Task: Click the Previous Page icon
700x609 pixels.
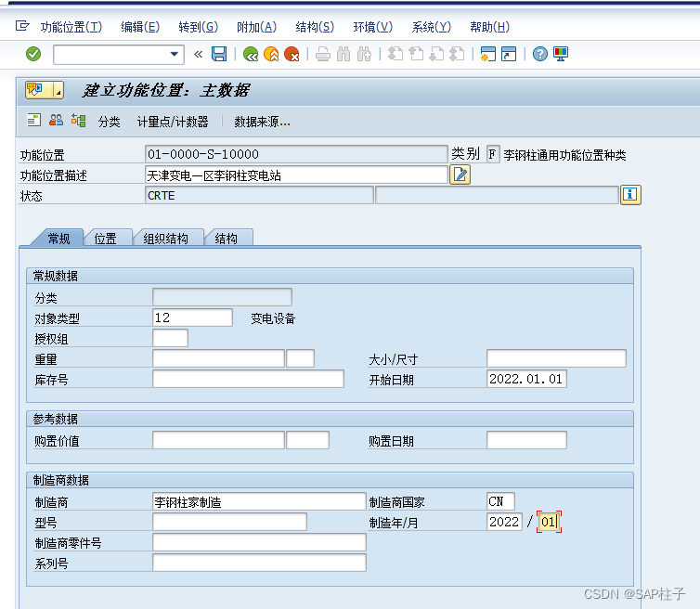Action: point(416,55)
